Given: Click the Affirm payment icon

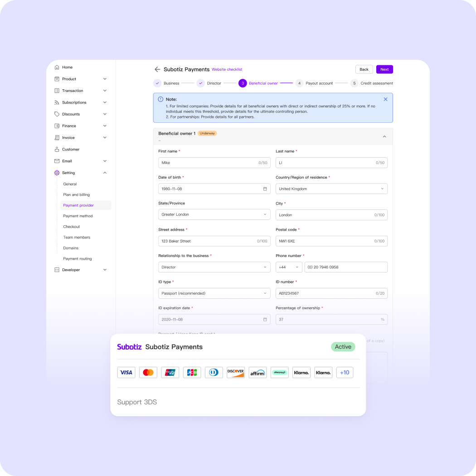Looking at the screenshot, I should [257, 372].
